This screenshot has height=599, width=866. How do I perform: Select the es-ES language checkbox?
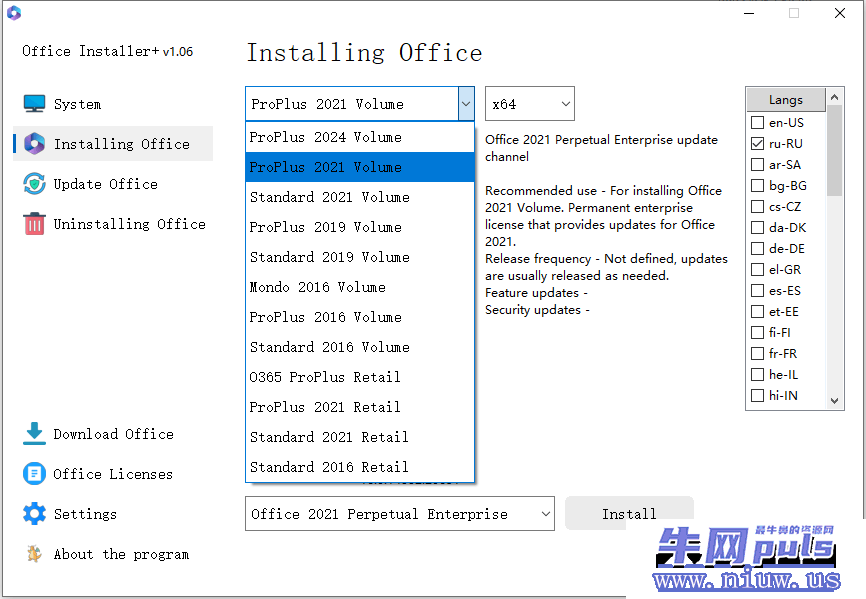coord(757,290)
